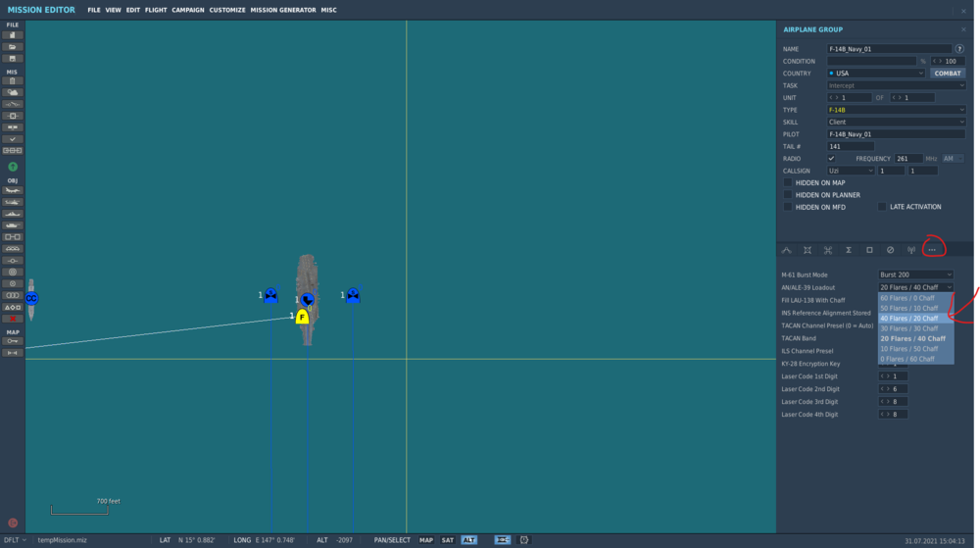Open the VIEW menu
Screen dimensions: 980x548
click(x=113, y=10)
